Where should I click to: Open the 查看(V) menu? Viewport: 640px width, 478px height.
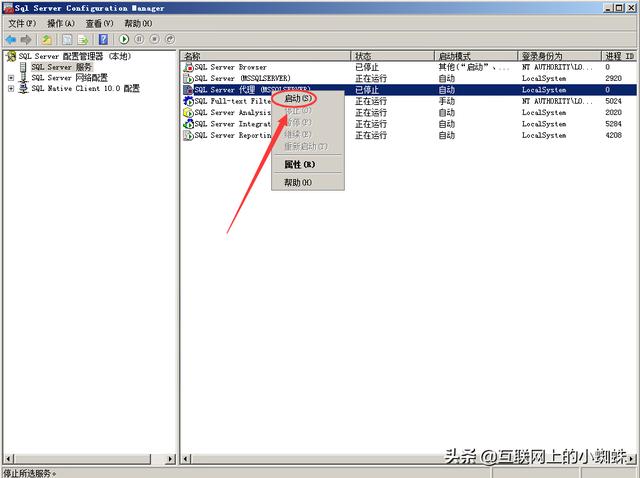pos(99,24)
